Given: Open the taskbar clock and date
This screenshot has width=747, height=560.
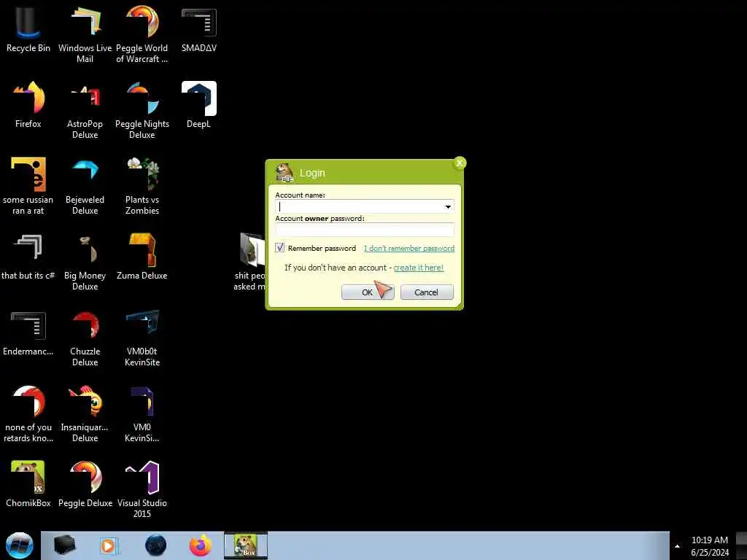Looking at the screenshot, I should coord(709,546).
